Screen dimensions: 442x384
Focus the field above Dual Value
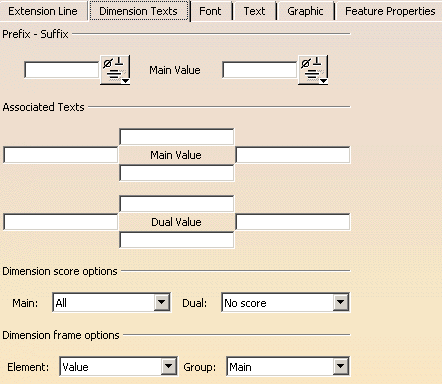pyautogui.click(x=177, y=204)
